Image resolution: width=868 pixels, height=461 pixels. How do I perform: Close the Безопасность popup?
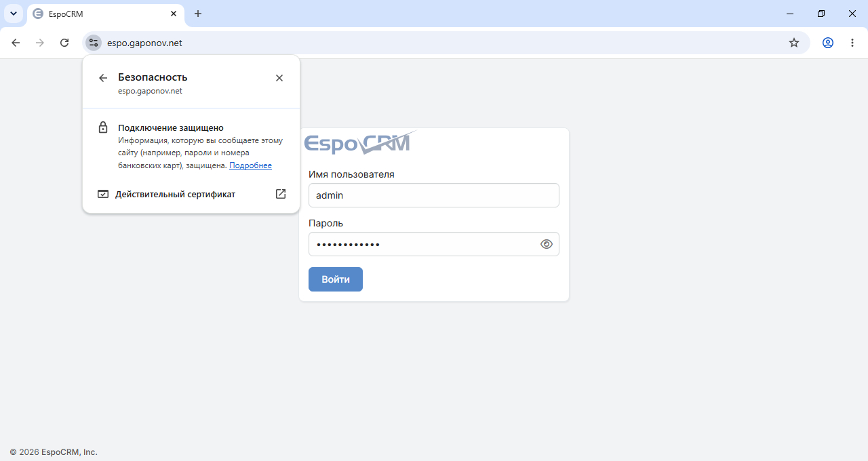click(x=279, y=78)
